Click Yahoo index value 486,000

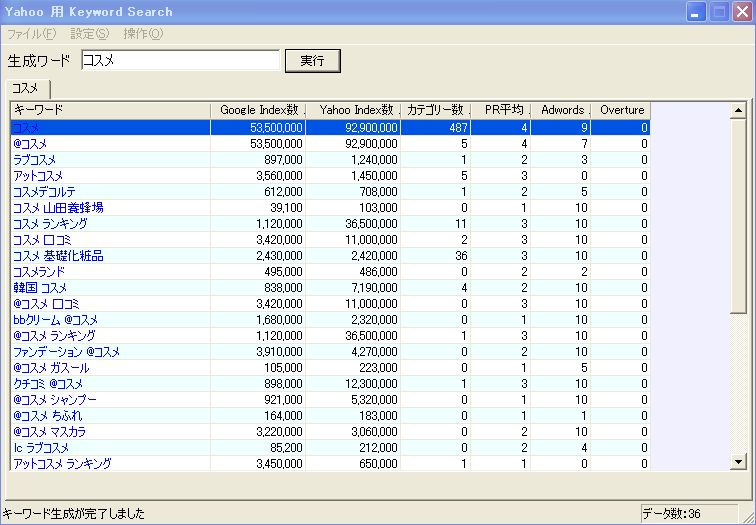click(378, 272)
